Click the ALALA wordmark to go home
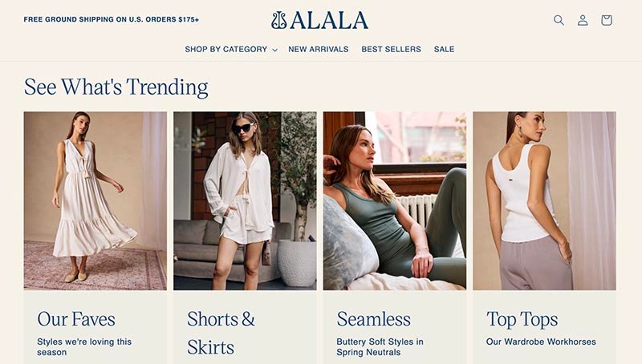The width and height of the screenshot is (642, 364). tap(330, 21)
